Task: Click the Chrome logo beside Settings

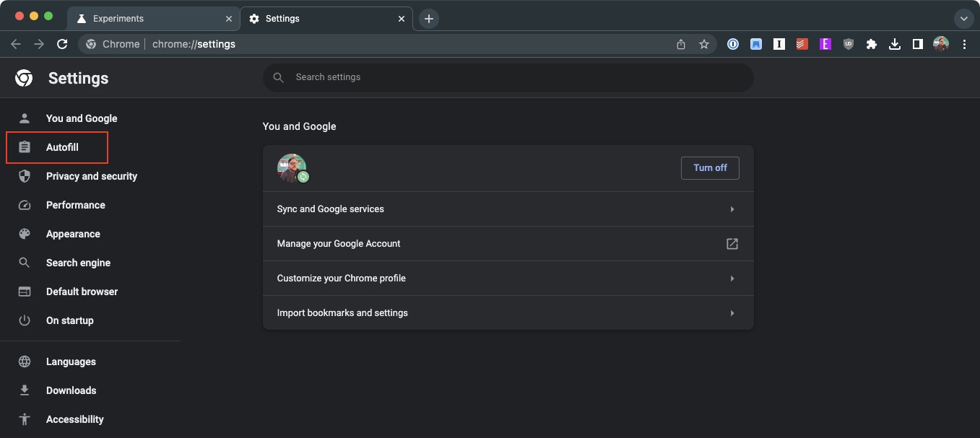Action: coord(24,78)
